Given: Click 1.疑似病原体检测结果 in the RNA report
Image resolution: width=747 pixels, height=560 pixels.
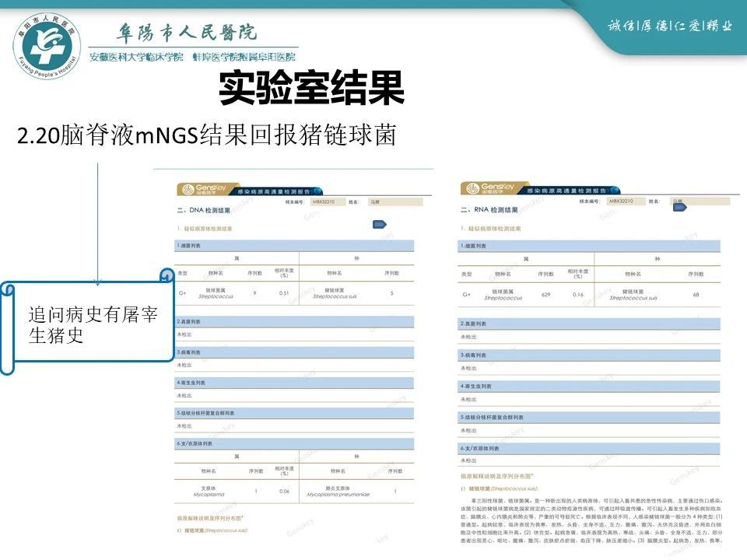Looking at the screenshot, I should (x=491, y=229).
